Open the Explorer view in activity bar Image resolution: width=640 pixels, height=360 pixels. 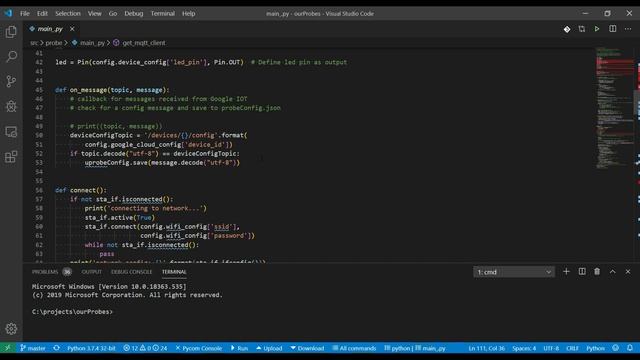pyautogui.click(x=11, y=31)
